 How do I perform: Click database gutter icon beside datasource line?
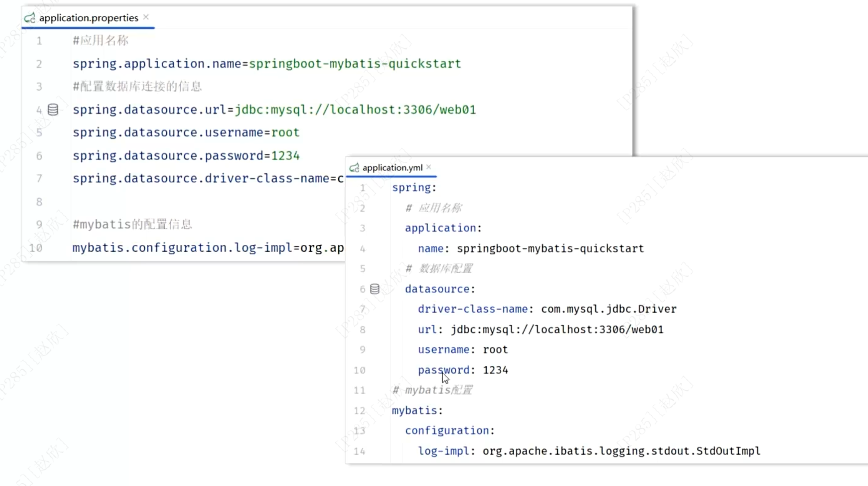[374, 289]
